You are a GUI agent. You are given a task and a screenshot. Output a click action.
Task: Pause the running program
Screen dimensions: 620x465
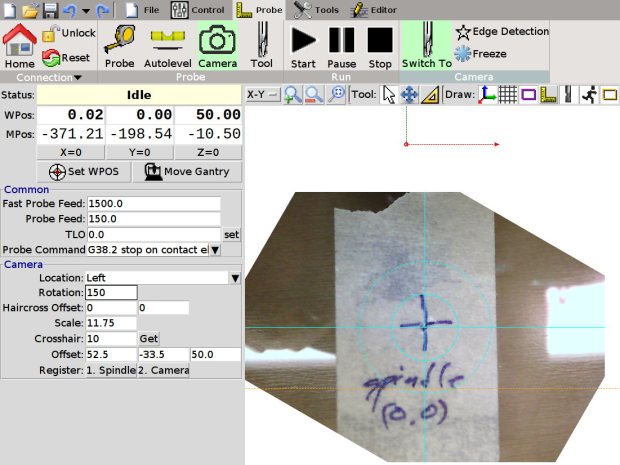pos(342,46)
